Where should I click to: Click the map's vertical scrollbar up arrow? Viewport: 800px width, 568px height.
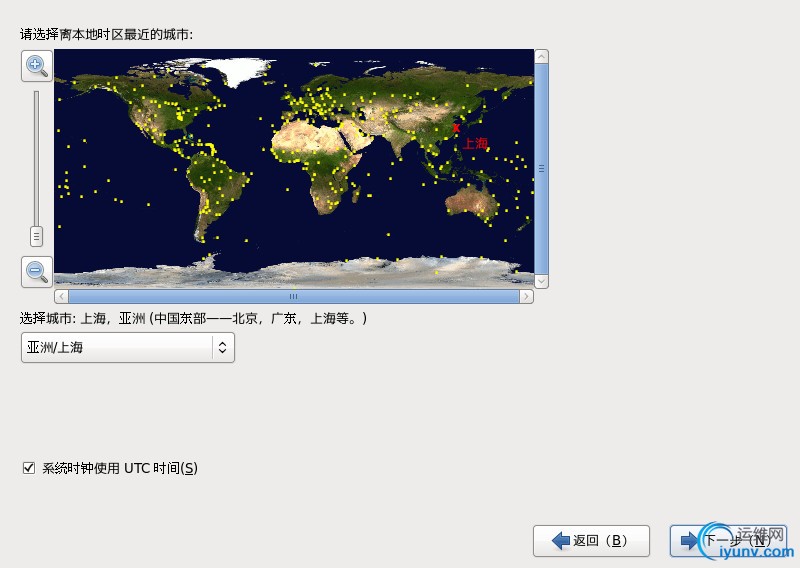(541, 56)
